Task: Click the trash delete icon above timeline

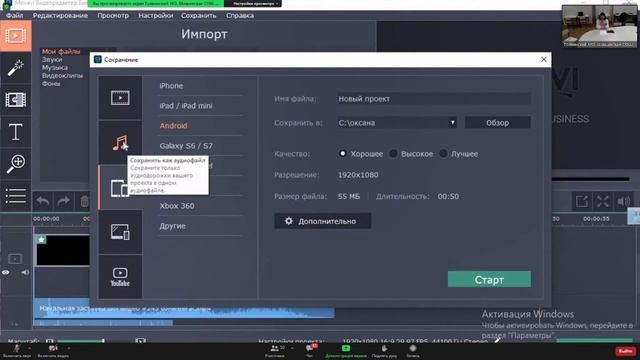Action: (84, 201)
